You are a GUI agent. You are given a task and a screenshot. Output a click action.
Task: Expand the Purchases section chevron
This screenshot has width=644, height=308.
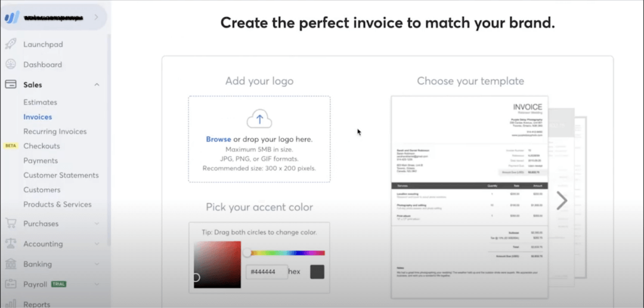click(x=97, y=224)
